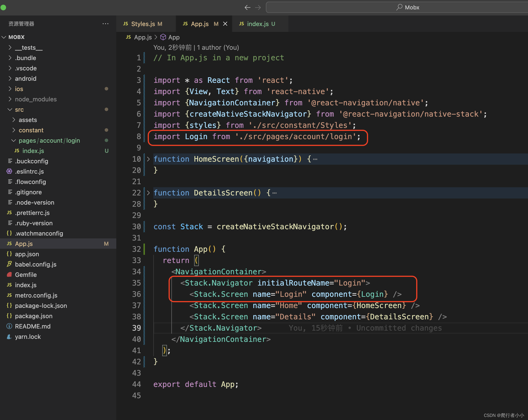The width and height of the screenshot is (528, 420).
Task: Open the More Actions menu in Explorer
Action: click(x=105, y=23)
